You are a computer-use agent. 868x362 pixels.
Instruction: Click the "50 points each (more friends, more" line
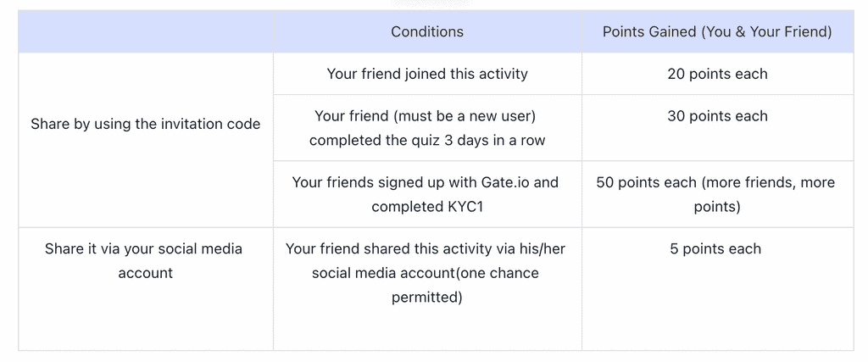point(717,182)
